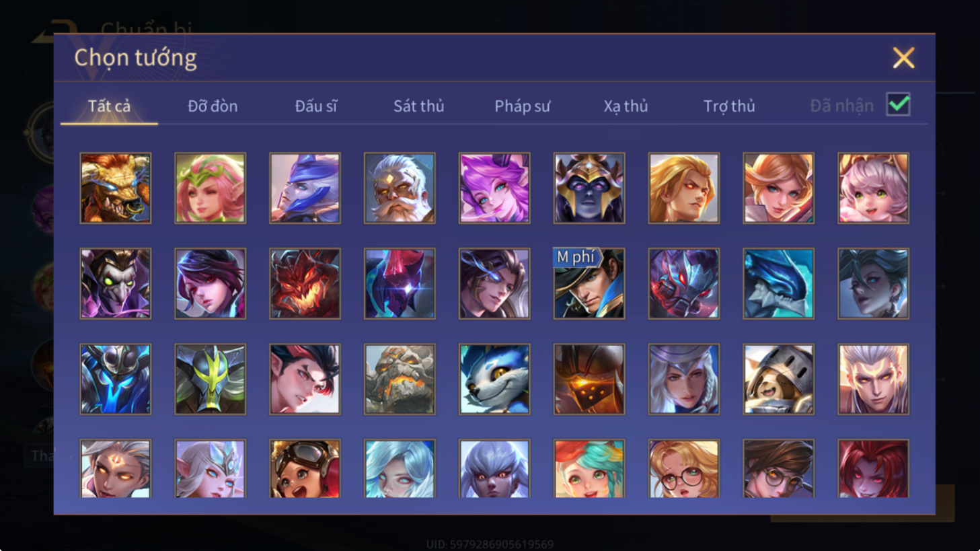Viewport: 980px width, 551px height.
Task: Pick the hero marked with the M phí label
Action: 589,283
